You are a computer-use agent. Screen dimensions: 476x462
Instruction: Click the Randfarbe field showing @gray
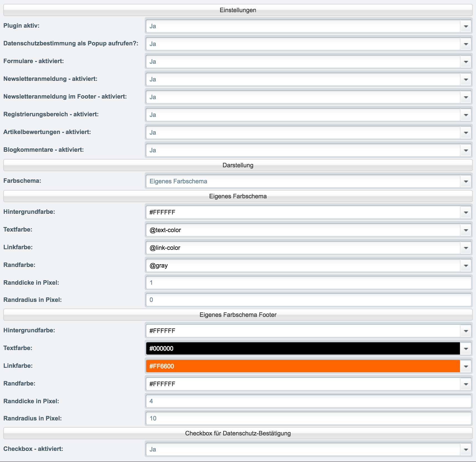303,265
